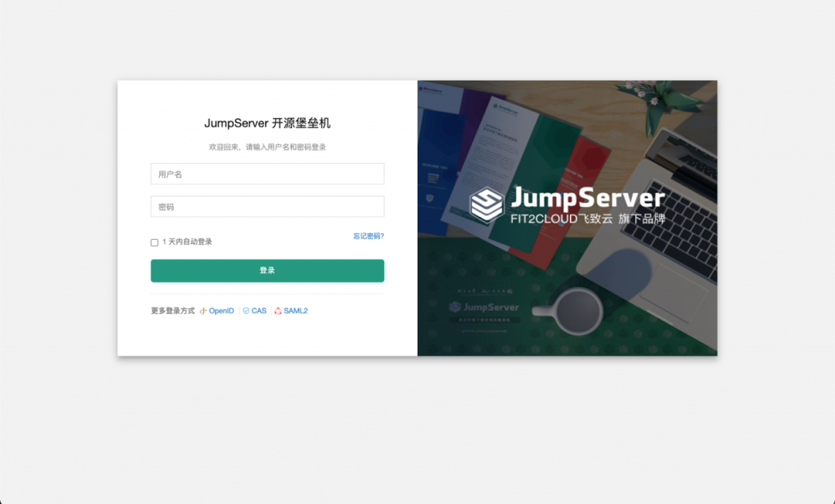Click the FIT2CLOUD飞致云 旗下品牌 tagline
This screenshot has width=835, height=504.
[x=588, y=219]
